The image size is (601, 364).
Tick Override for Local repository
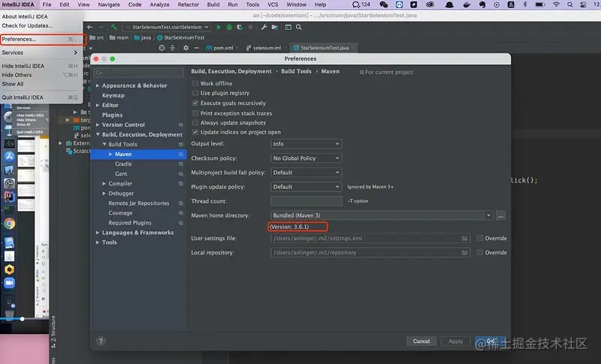click(480, 252)
